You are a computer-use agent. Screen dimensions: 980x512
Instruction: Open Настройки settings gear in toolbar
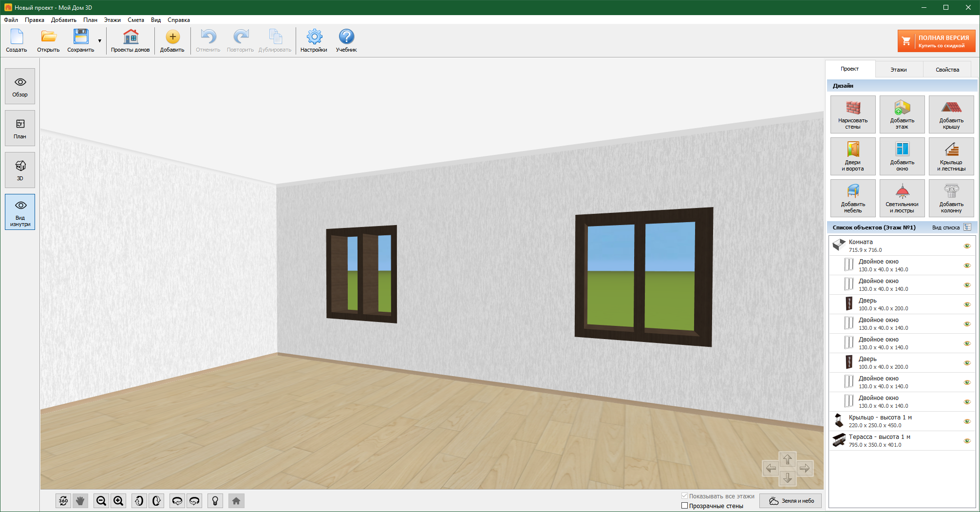(x=314, y=40)
